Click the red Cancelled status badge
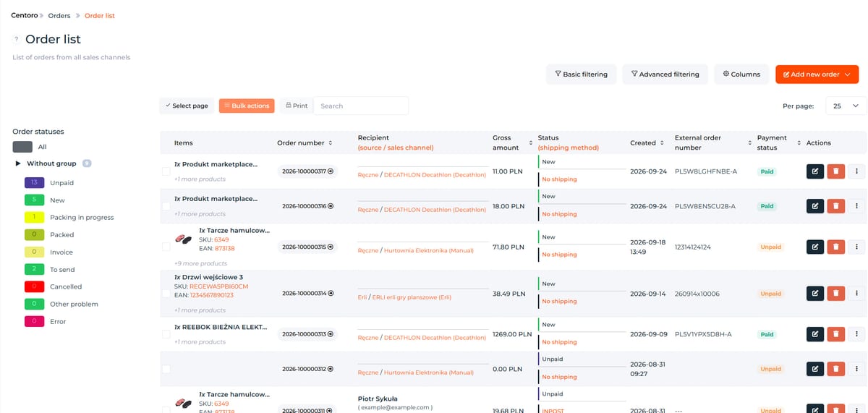The width and height of the screenshot is (868, 413). [34, 286]
